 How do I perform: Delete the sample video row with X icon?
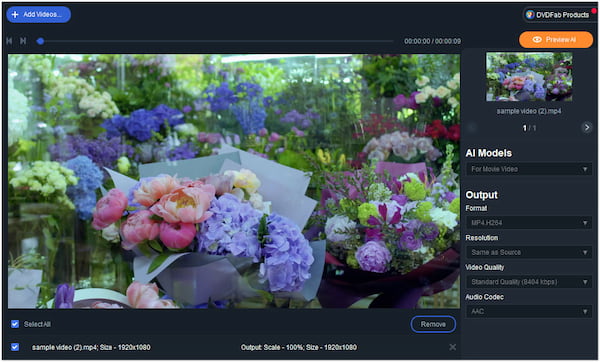tap(452, 347)
